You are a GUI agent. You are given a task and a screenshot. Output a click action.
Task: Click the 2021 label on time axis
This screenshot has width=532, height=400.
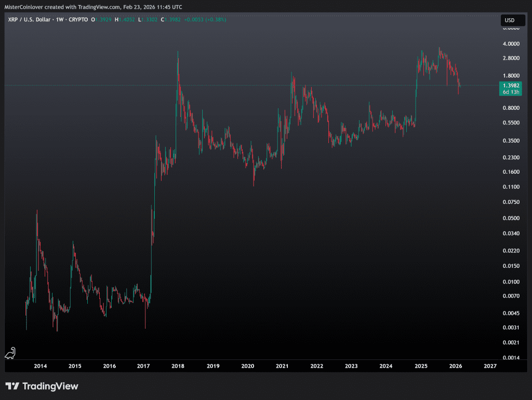click(x=282, y=366)
